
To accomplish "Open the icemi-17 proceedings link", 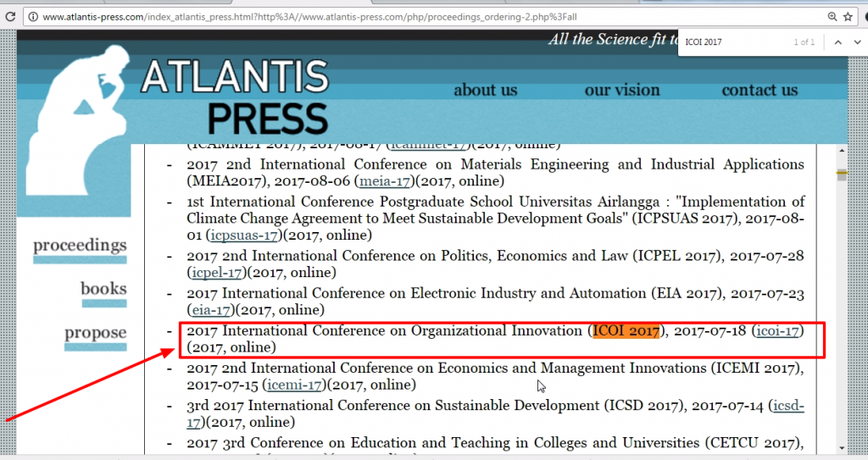I will [x=292, y=385].
